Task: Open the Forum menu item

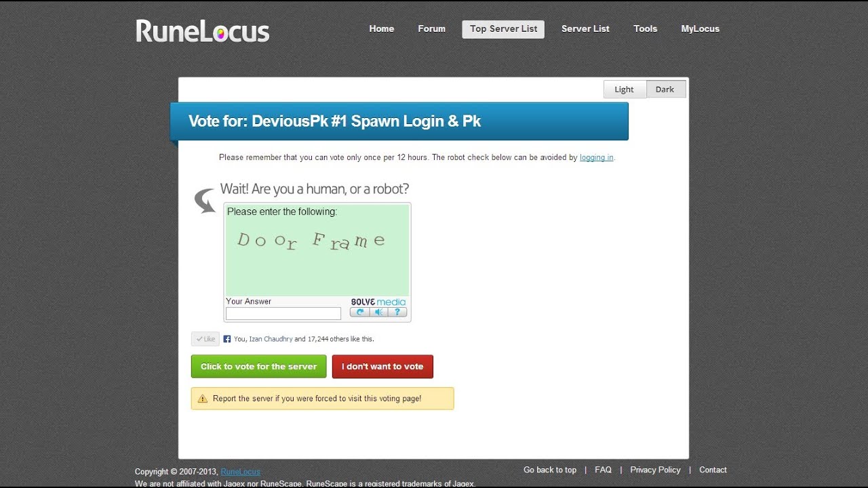Action: [432, 29]
